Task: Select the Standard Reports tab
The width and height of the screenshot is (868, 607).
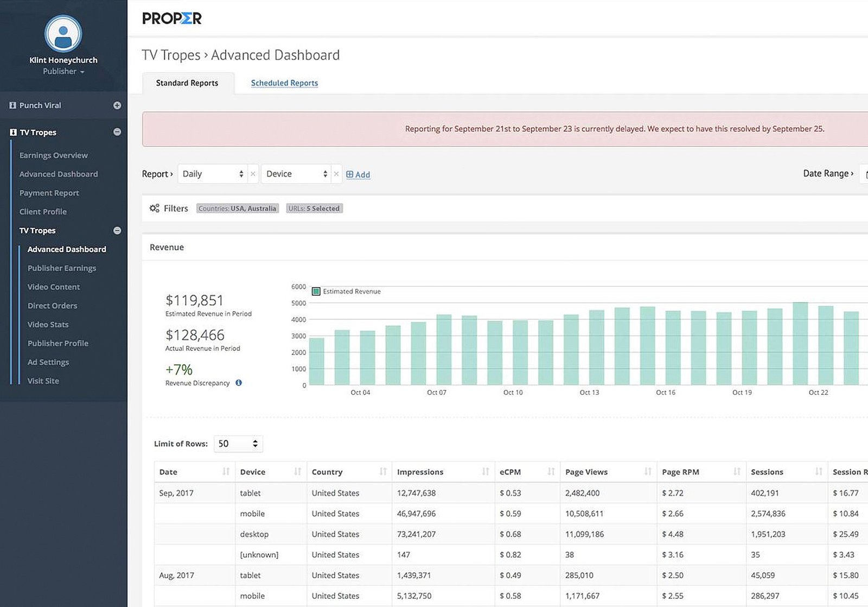Action: coord(187,83)
